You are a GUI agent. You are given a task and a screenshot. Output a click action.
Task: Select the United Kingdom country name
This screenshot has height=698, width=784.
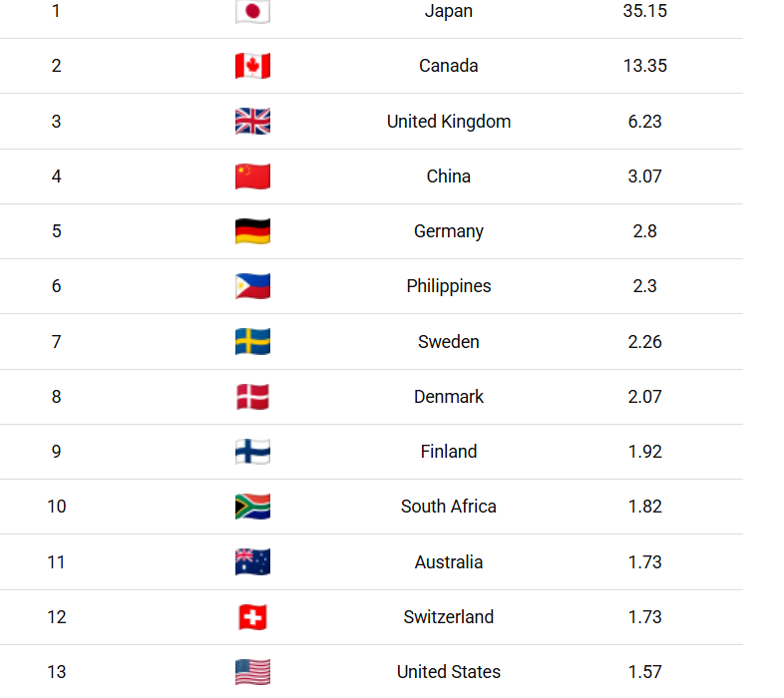(449, 122)
